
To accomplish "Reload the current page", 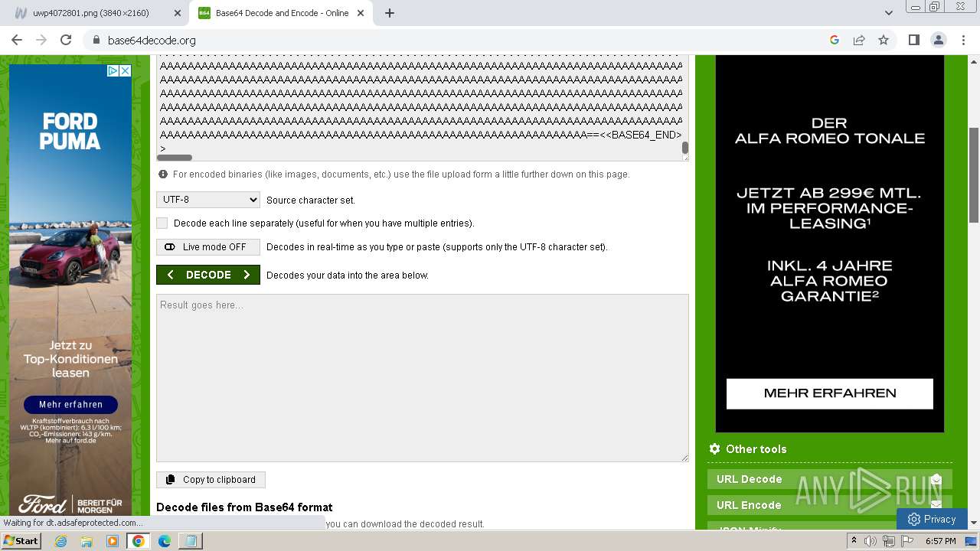I will click(x=66, y=40).
